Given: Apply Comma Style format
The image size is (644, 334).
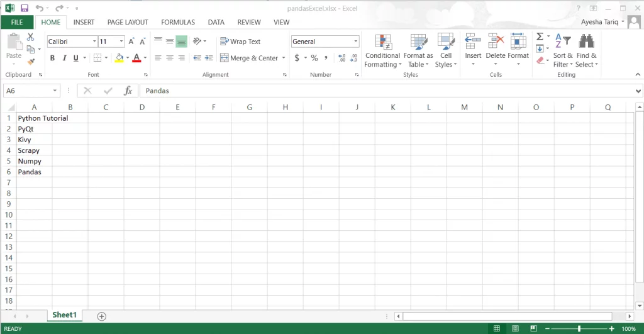Looking at the screenshot, I should tap(326, 58).
